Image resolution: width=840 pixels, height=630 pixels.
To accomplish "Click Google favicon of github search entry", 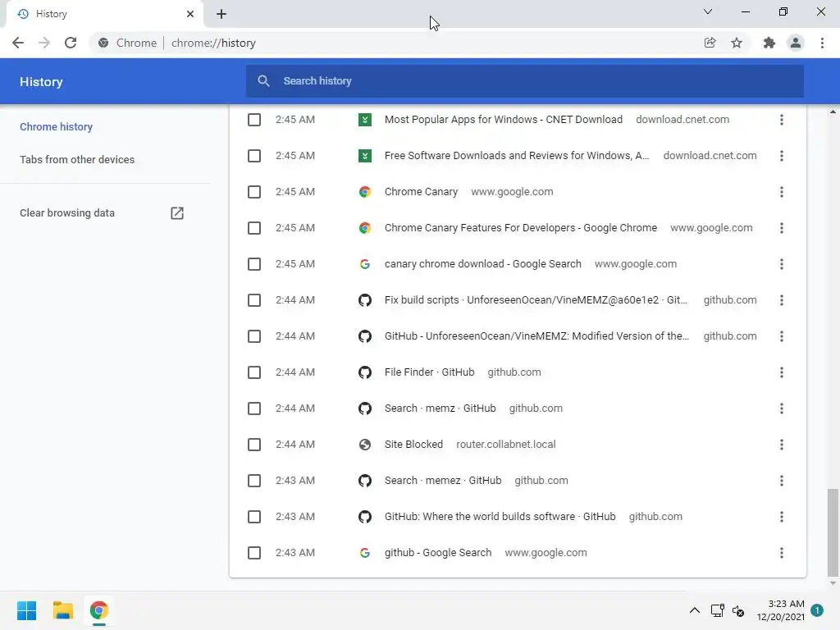I will coord(365,553).
